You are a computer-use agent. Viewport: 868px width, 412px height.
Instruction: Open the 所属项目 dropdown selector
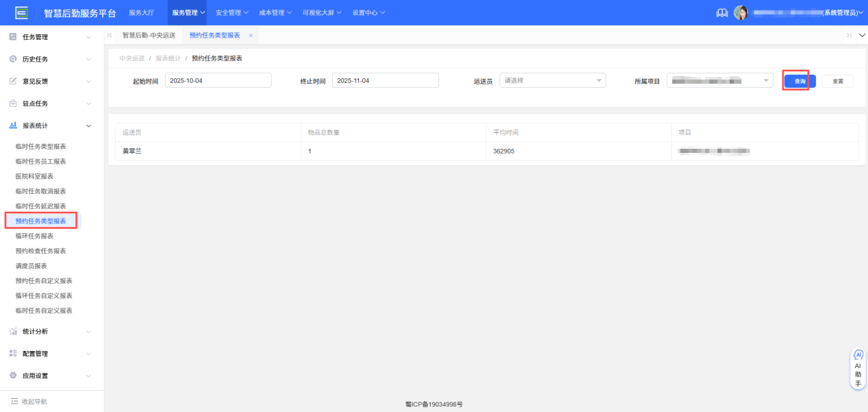click(719, 80)
